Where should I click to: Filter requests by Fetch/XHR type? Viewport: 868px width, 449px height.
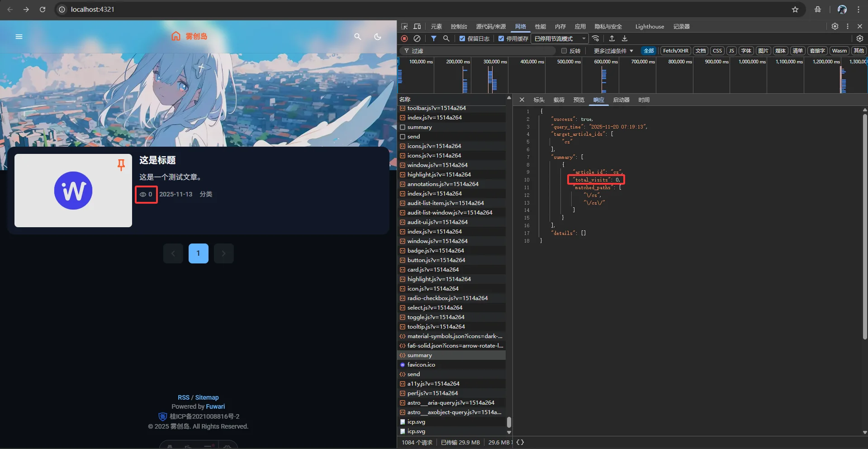[675, 51]
